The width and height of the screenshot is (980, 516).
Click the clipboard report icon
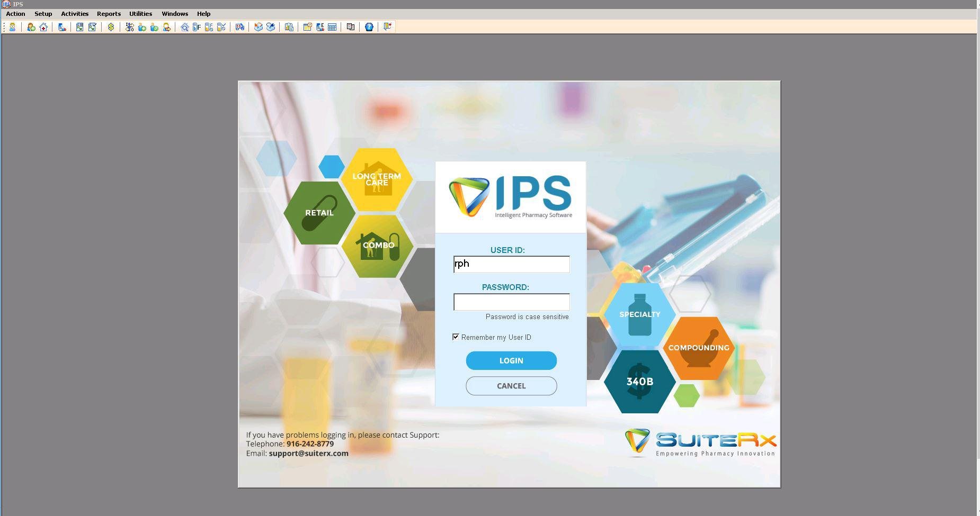point(289,27)
